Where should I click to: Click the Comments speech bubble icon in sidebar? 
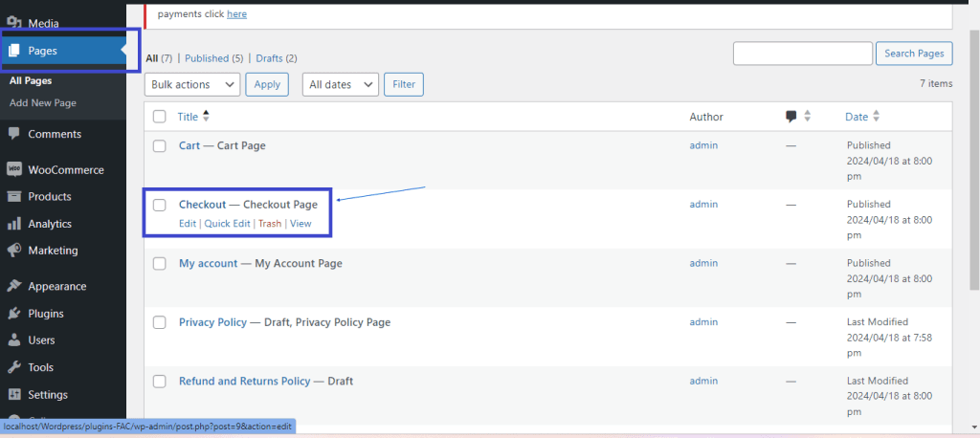tap(14, 134)
